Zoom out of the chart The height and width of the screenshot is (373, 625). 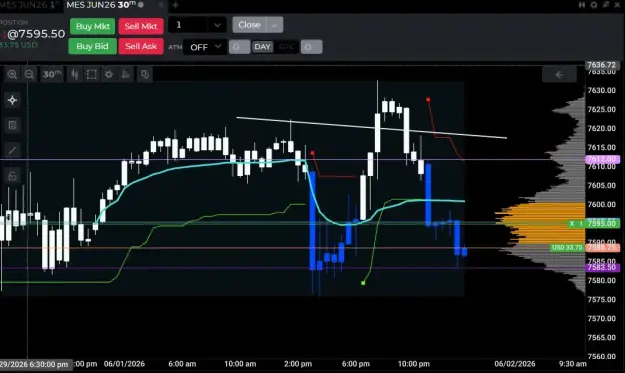coord(29,75)
